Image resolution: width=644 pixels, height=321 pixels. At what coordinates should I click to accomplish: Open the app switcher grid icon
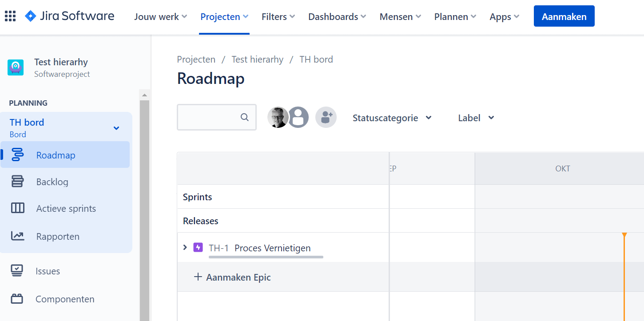coord(10,16)
